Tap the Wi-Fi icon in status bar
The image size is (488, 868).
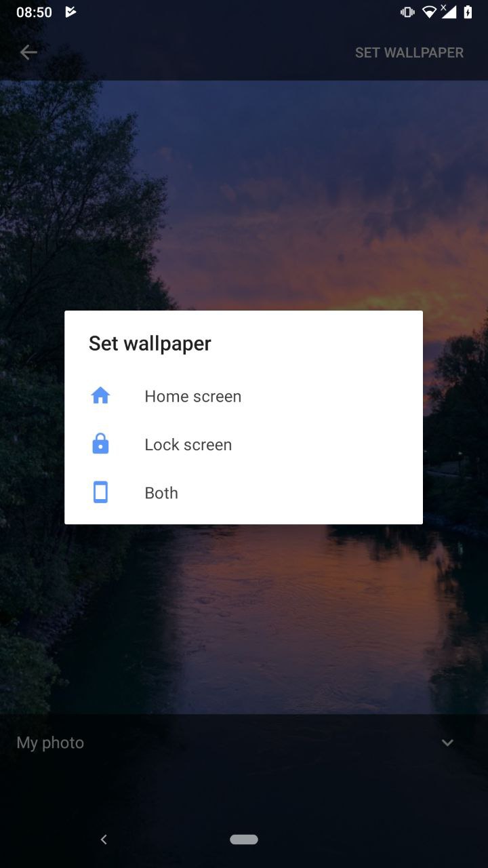pyautogui.click(x=428, y=12)
